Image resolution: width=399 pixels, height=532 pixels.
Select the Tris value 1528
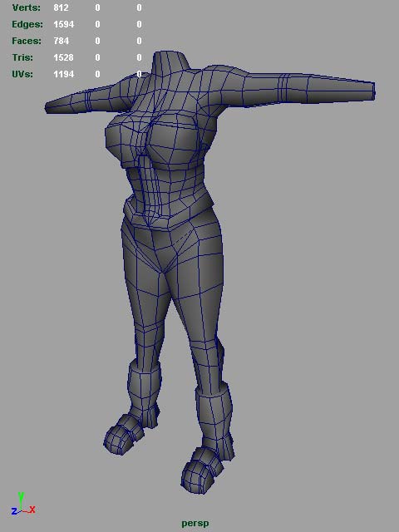tap(63, 57)
